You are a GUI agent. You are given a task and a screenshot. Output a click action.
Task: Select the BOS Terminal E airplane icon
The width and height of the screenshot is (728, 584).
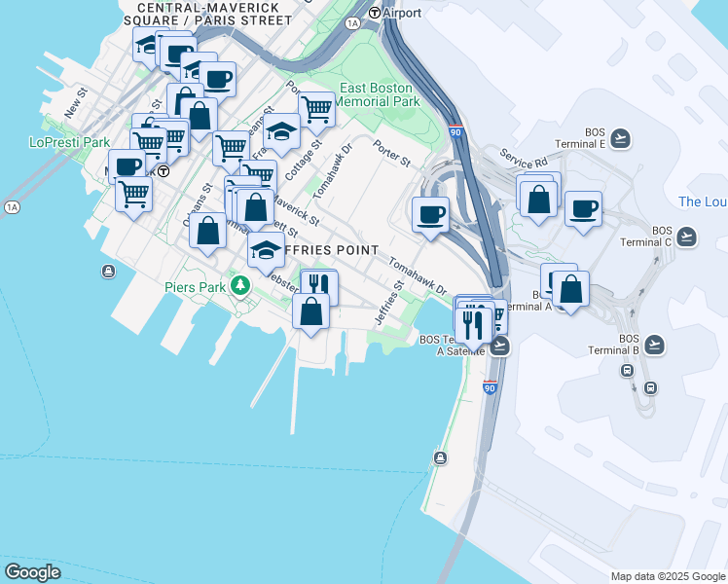620,138
